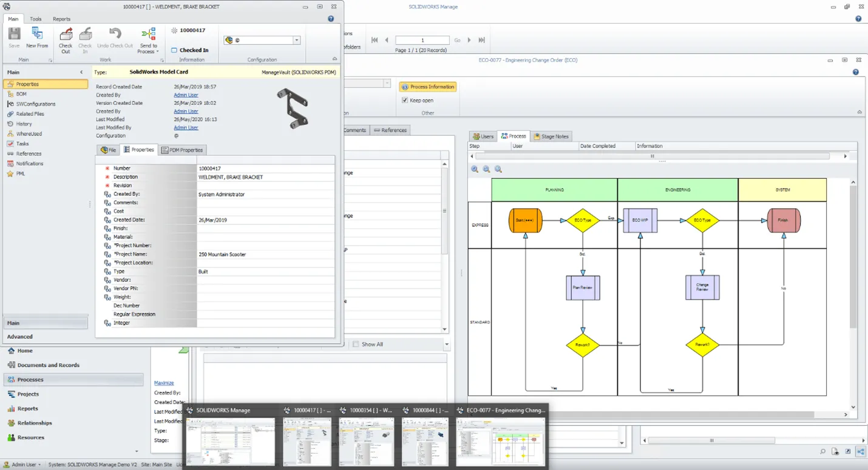This screenshot has height=470, width=868.
Task: Select Send to Process in the ribbon
Action: click(x=149, y=41)
